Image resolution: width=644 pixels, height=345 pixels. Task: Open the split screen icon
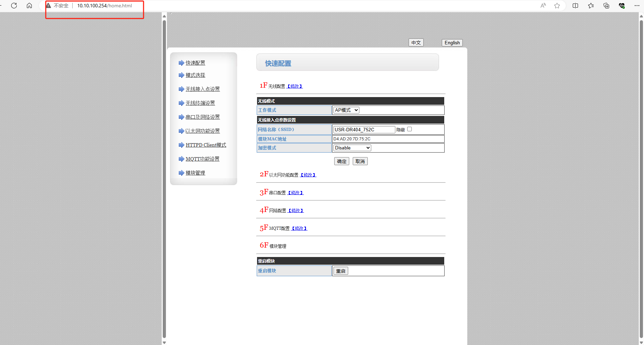[x=576, y=6]
